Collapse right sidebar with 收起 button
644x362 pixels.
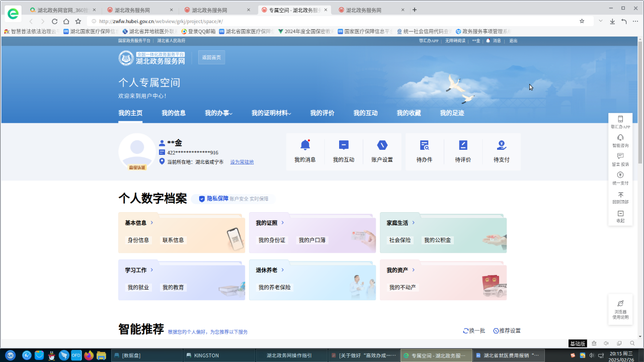[620, 214]
